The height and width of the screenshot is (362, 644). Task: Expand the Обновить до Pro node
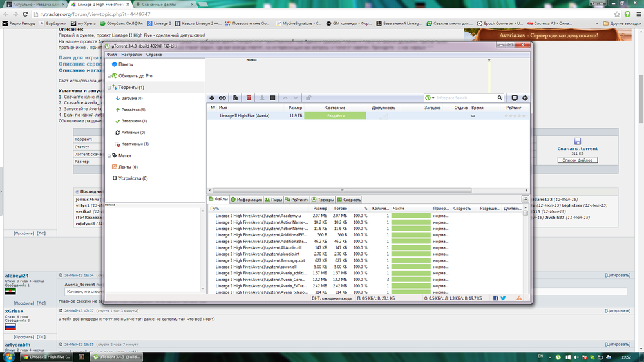tap(109, 76)
